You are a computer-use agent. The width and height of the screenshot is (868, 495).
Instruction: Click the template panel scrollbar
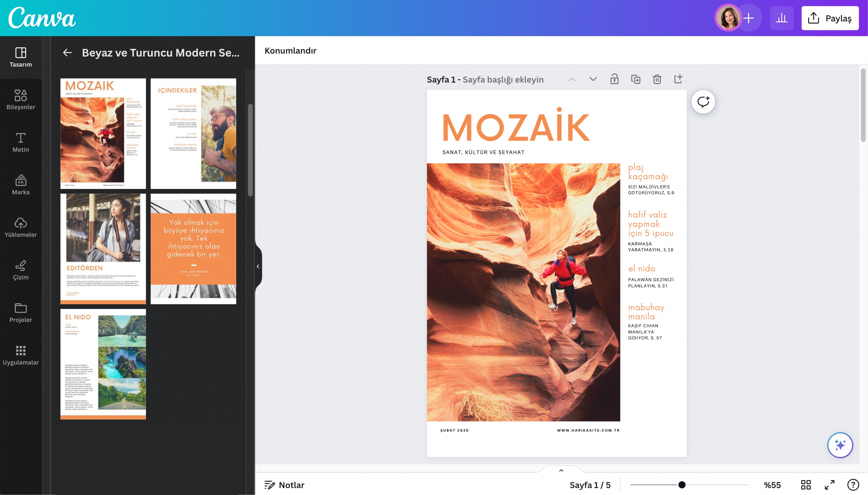pyautogui.click(x=250, y=150)
